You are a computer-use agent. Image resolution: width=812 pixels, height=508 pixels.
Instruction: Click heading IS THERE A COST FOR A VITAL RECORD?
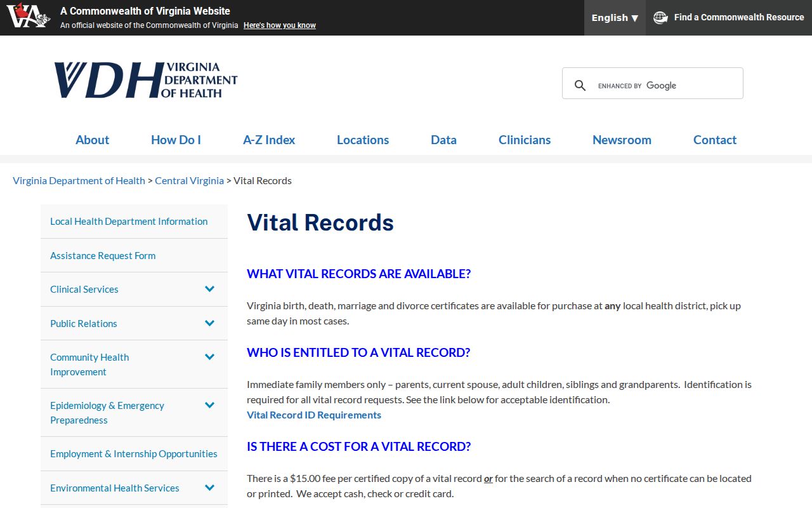tap(359, 446)
